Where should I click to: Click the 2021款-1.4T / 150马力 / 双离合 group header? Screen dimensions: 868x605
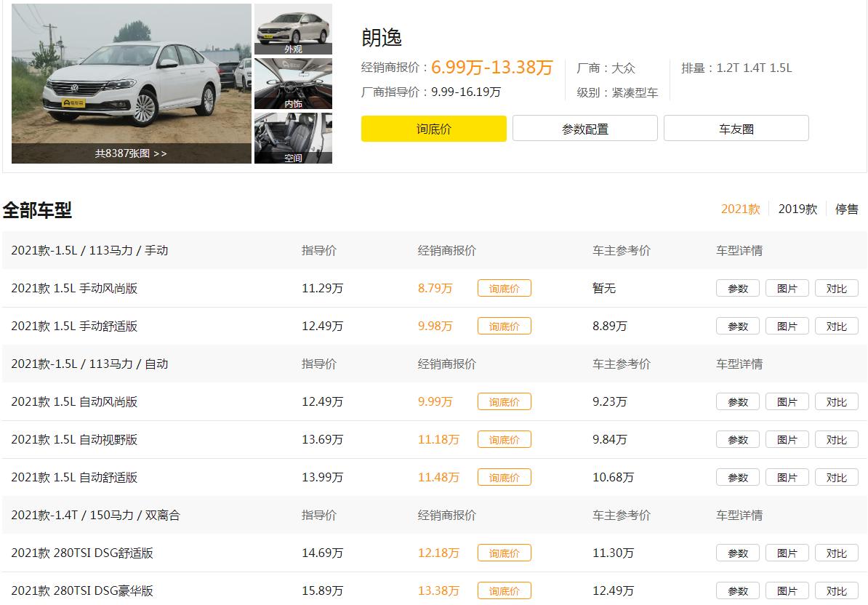(x=95, y=516)
